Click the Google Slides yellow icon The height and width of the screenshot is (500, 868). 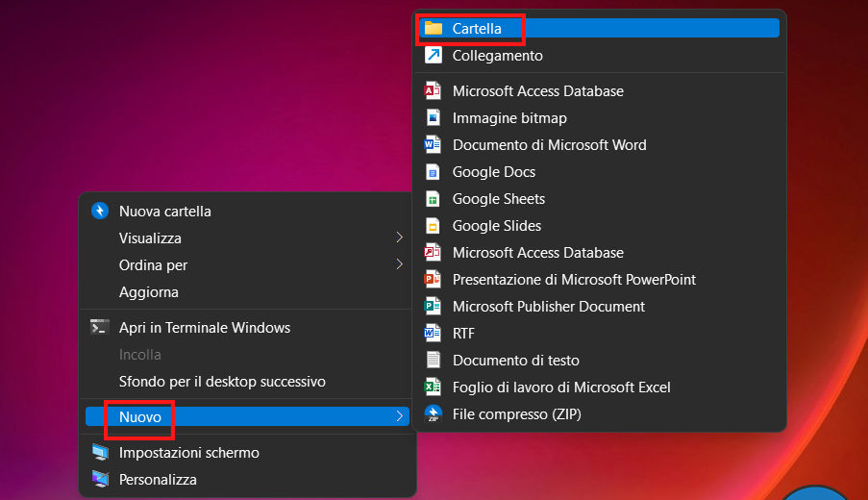point(434,226)
